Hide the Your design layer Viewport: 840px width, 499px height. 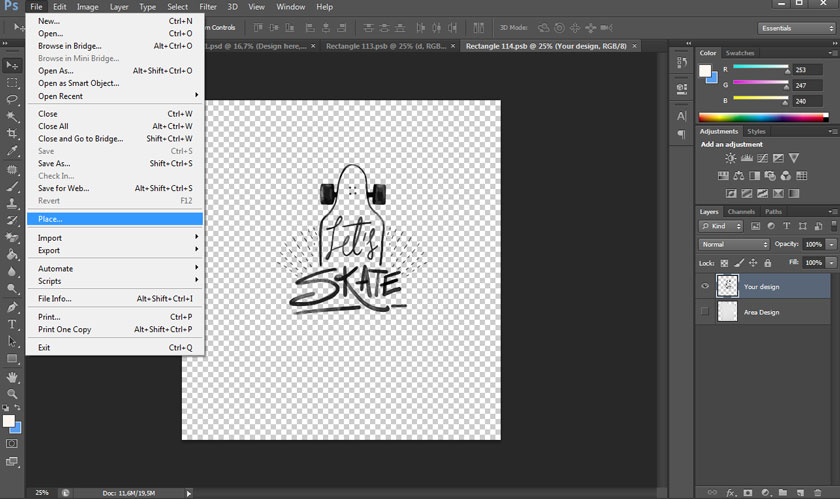(x=705, y=286)
